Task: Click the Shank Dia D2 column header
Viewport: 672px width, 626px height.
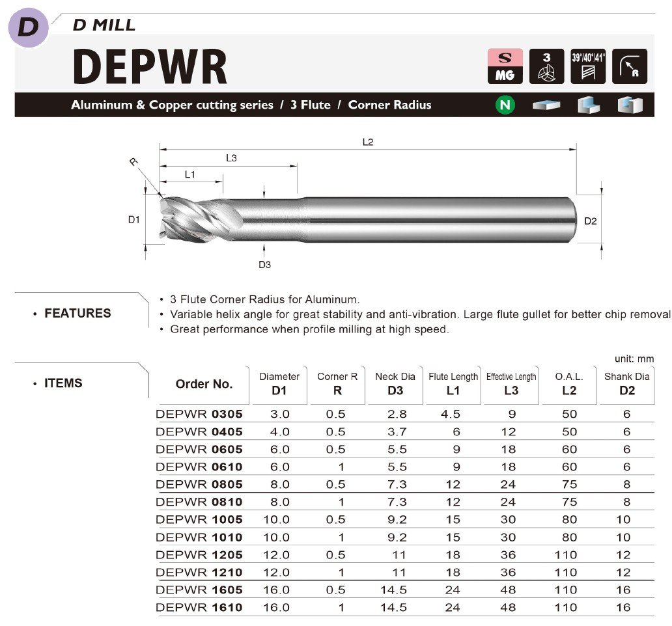Action: tap(626, 384)
